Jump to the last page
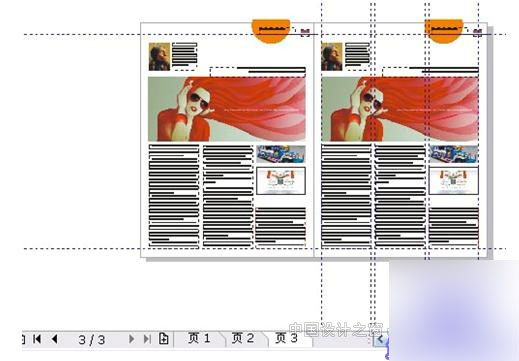 coord(147,339)
